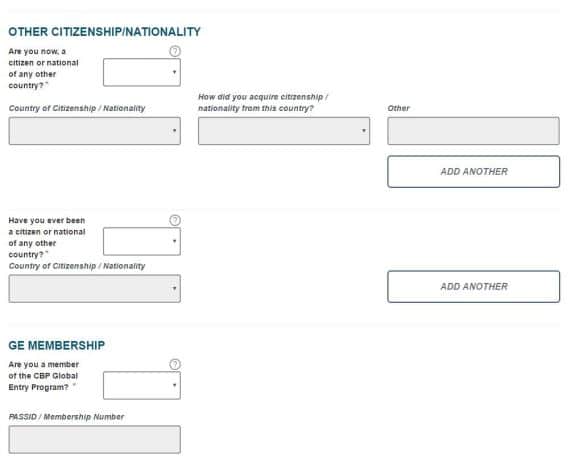
Task: Click the GE MEMBERSHIP section heading
Action: coord(57,345)
